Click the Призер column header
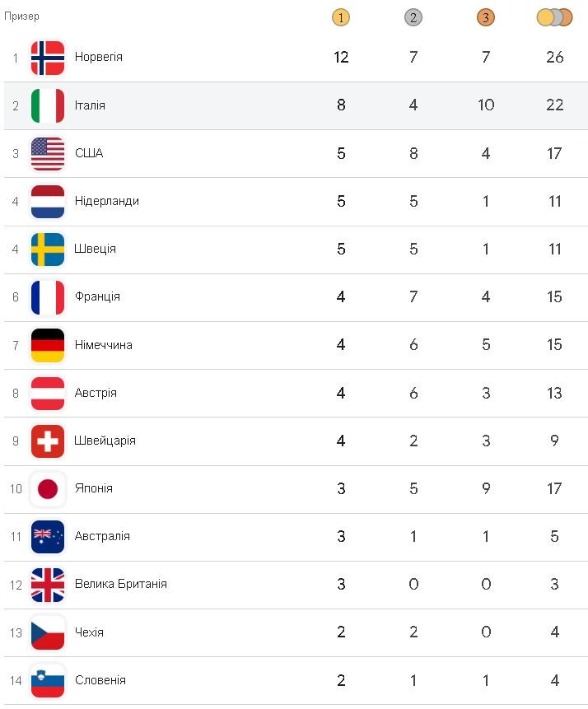Viewport: 588px width, 709px height. (21, 16)
